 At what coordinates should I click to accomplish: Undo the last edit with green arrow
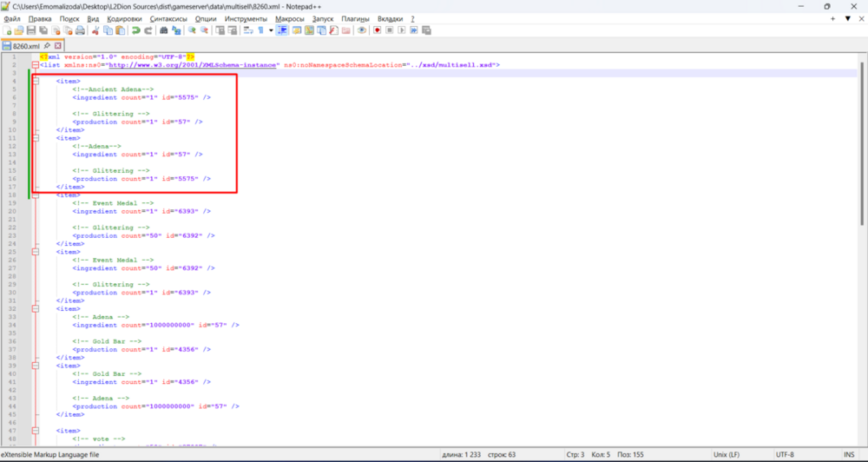[135, 30]
